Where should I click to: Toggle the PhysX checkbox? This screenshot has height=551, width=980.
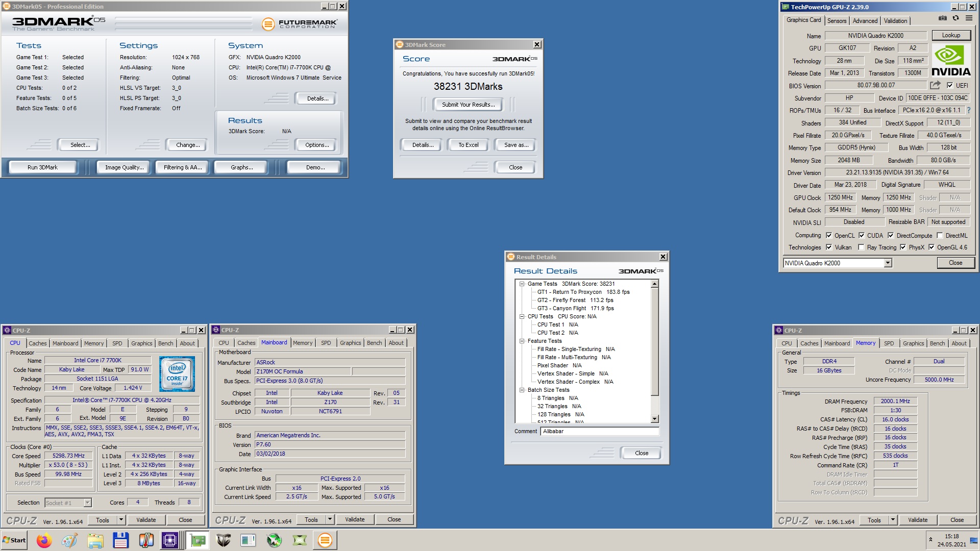click(x=903, y=247)
